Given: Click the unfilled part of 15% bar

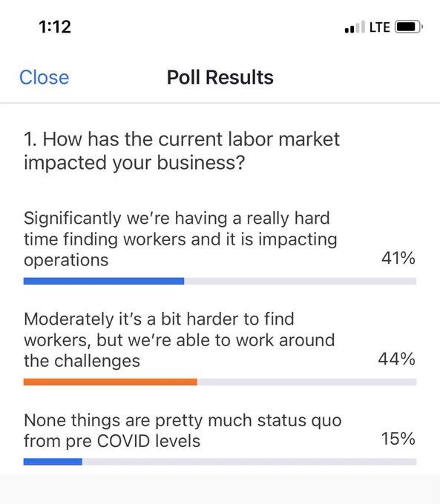Looking at the screenshot, I should [249, 462].
